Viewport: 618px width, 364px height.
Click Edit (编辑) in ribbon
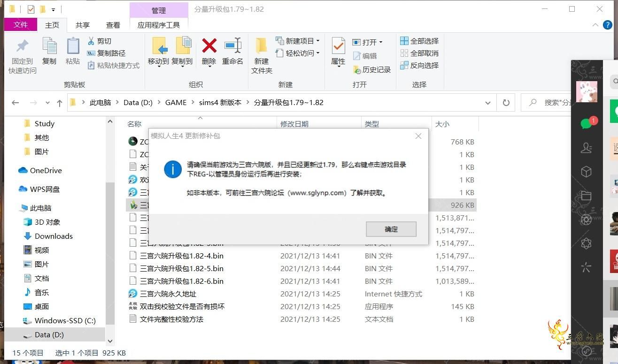coord(365,56)
